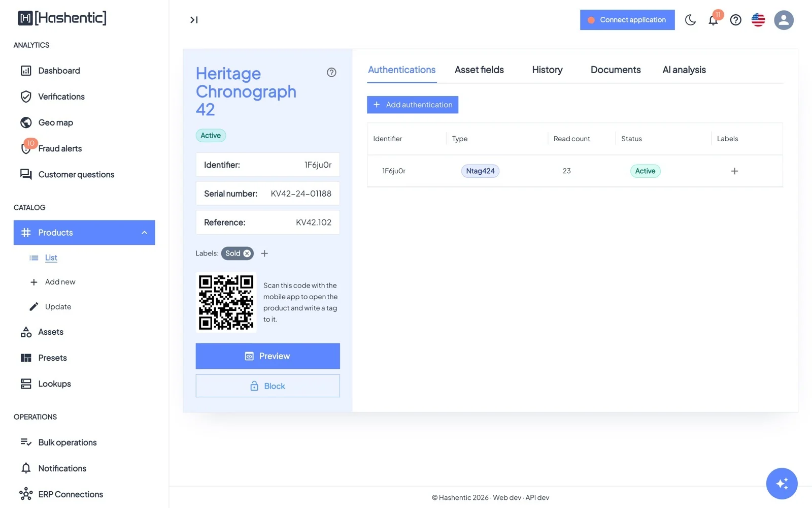Switch to the Authentications tab
Viewport: 812px width, 508px height.
point(401,70)
